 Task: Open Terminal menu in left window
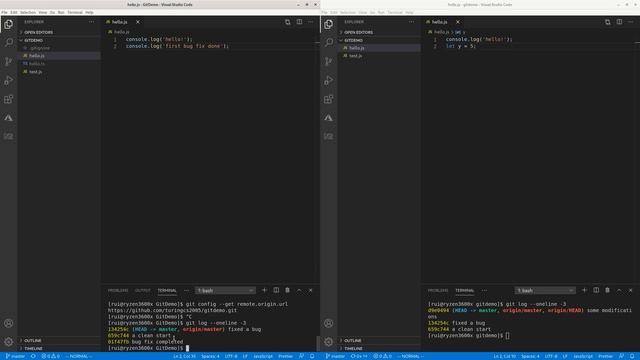(x=75, y=12)
